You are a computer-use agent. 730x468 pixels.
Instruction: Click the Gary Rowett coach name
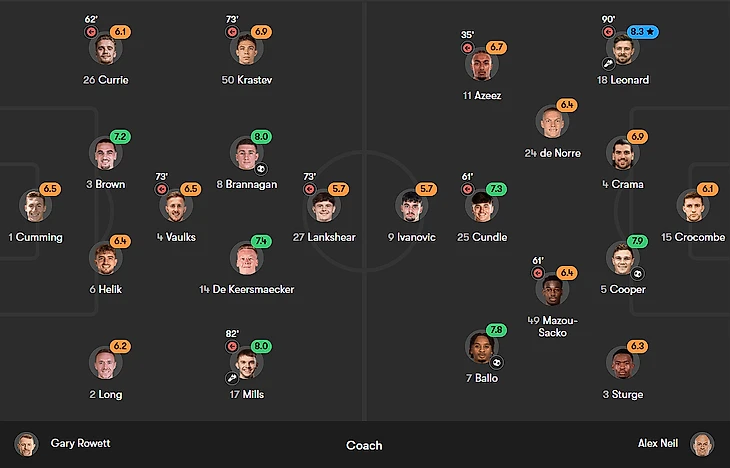click(79, 444)
